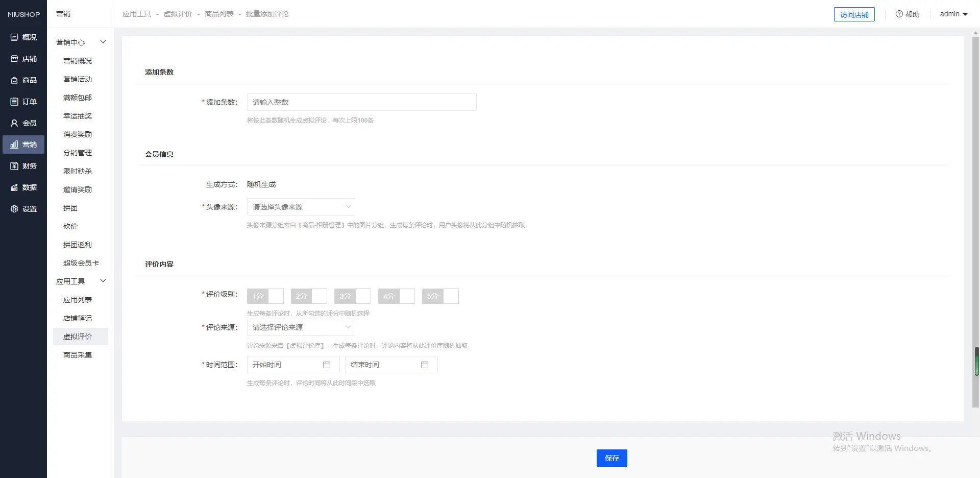
Task: Go to 商品采集 menu item
Action: point(78,355)
